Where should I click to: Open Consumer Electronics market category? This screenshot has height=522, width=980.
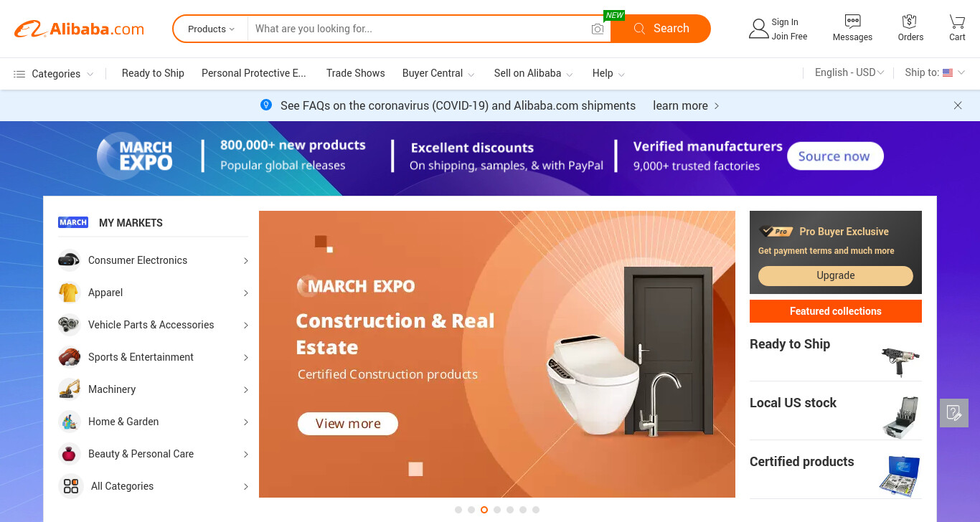pyautogui.click(x=154, y=260)
